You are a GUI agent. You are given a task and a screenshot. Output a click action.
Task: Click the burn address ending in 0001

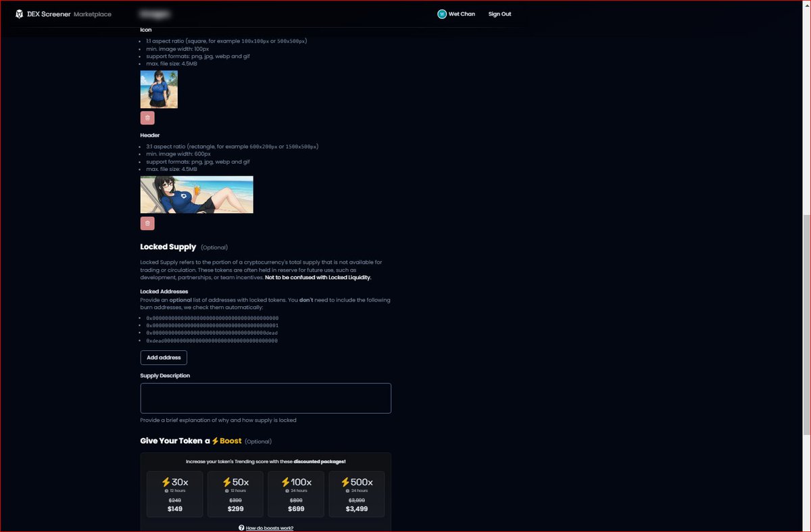[x=212, y=325]
